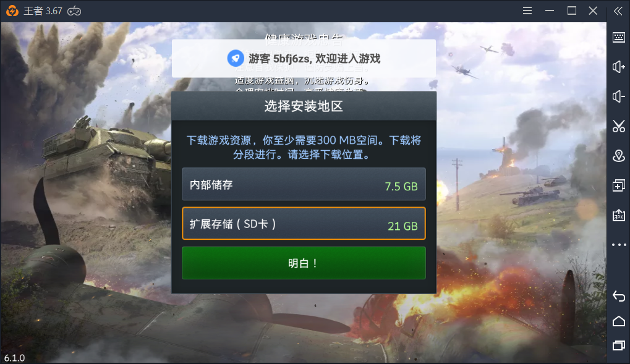Click the guest welcome notification banner
The image size is (630, 364).
tap(304, 59)
